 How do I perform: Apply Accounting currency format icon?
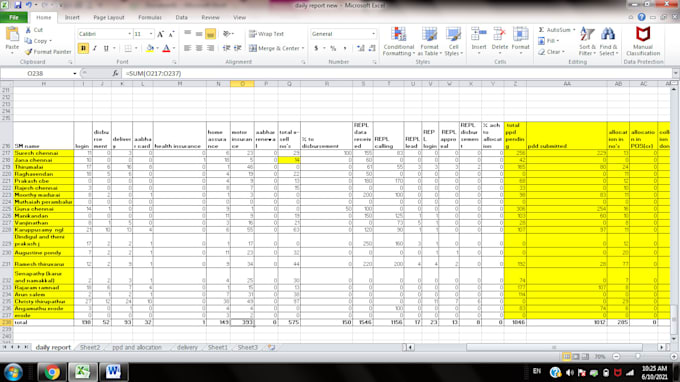[x=316, y=48]
